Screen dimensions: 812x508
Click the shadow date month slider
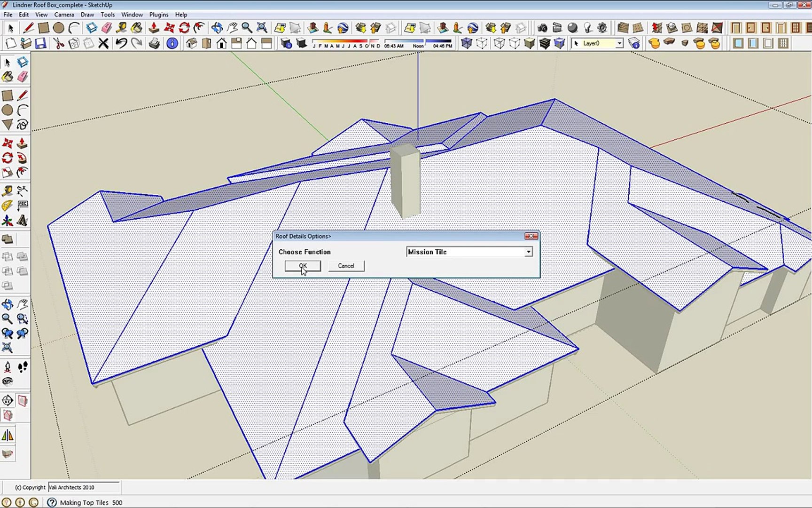[346, 42]
